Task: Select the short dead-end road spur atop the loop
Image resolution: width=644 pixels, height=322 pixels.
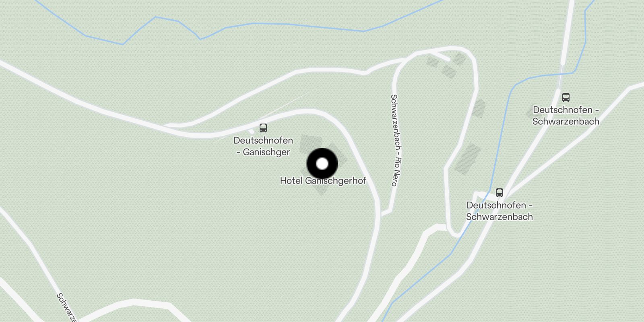Action: [439, 56]
